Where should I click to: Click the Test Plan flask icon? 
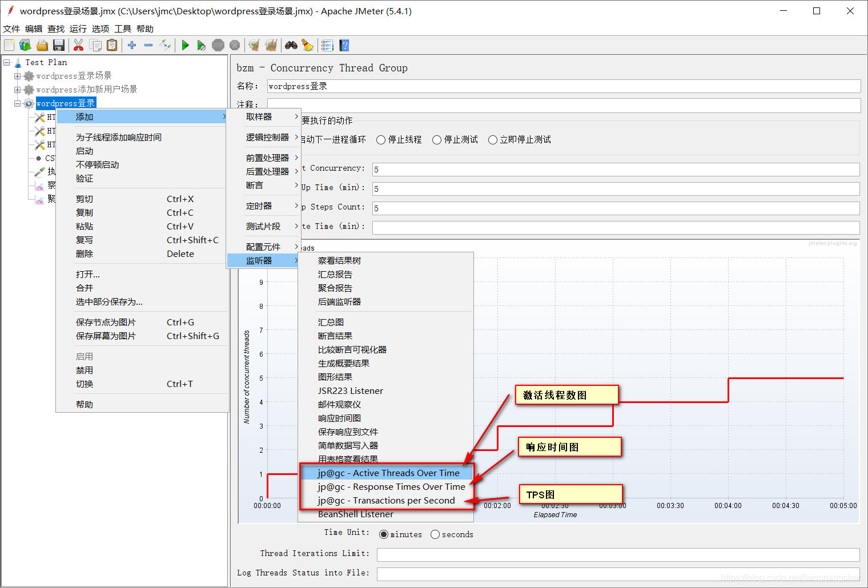coord(18,62)
